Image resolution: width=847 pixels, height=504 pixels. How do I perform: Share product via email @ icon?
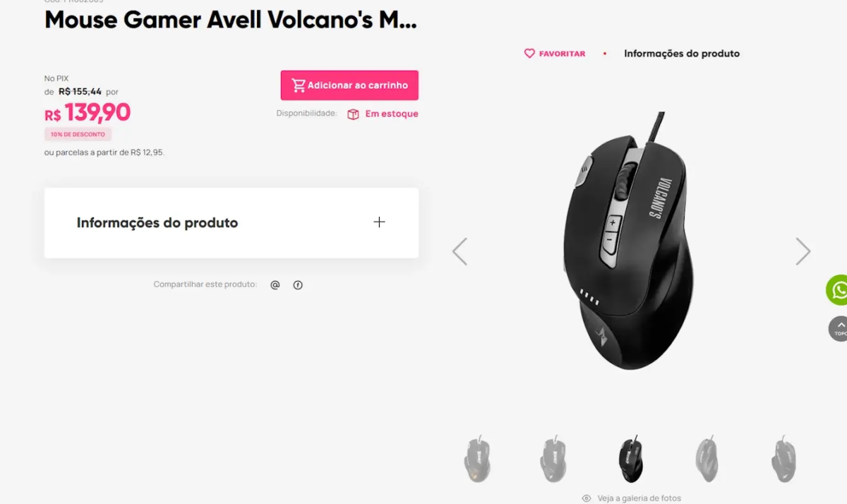275,285
